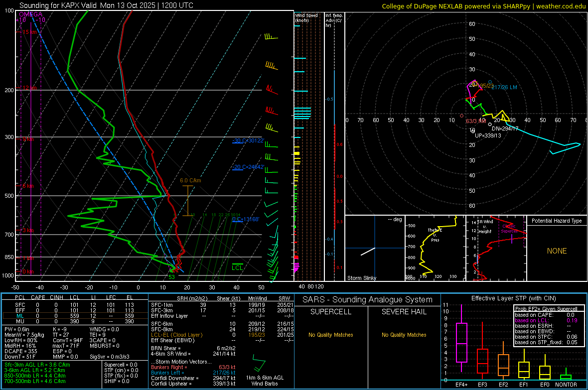Click the orange 'LCL-EL (Cloud Layer)' row
This screenshot has width=588, height=390.
tap(222, 335)
